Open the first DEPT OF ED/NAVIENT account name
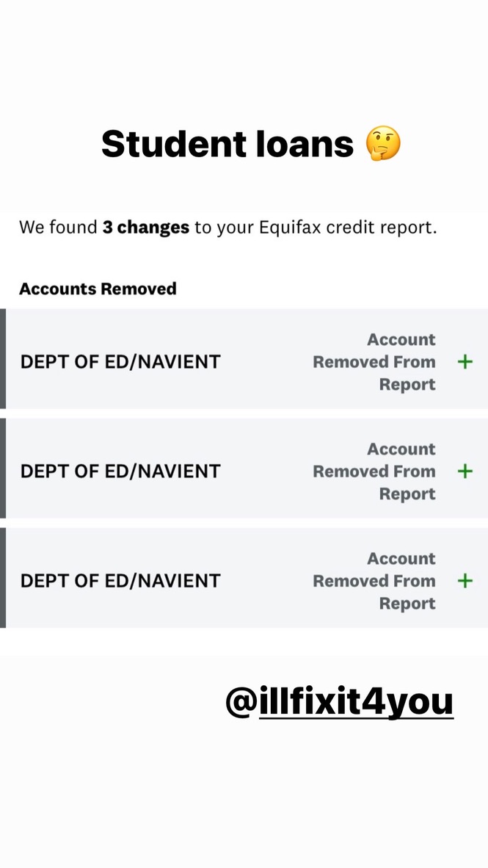Screen dimensions: 488x868 [120, 362]
